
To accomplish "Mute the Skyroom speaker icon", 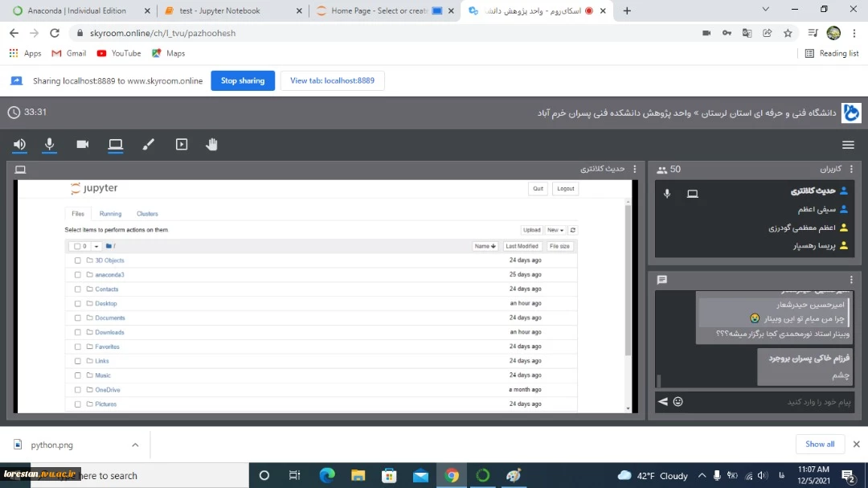I will [19, 145].
